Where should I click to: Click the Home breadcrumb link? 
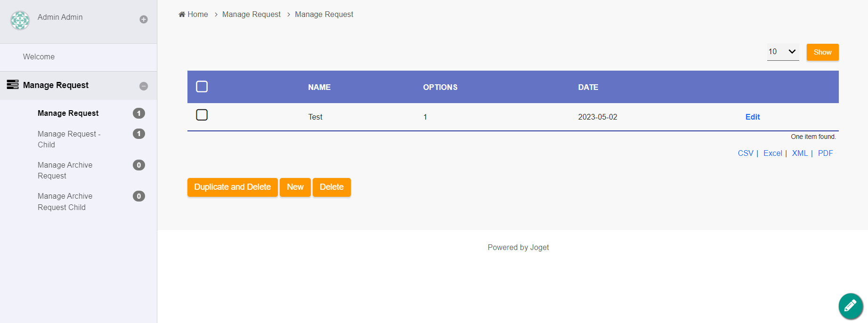[193, 14]
